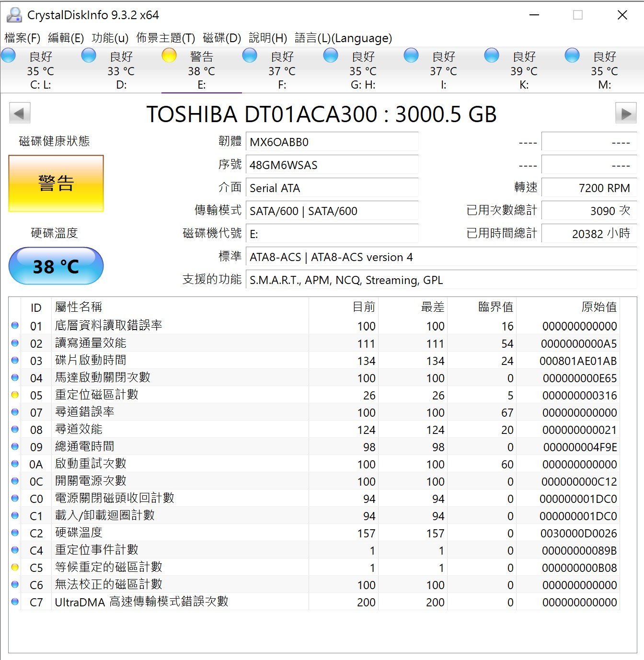
Task: Click the yellow status dot for attribute C5
Action: 15,567
